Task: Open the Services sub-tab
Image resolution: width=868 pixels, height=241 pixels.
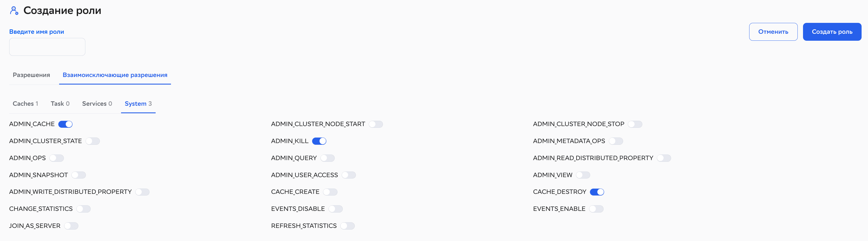Action: (x=97, y=103)
